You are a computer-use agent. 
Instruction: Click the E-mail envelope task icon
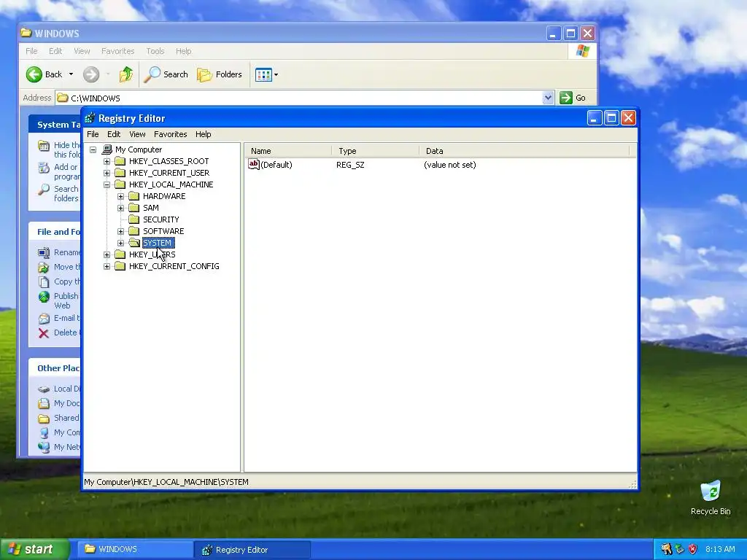tap(44, 319)
